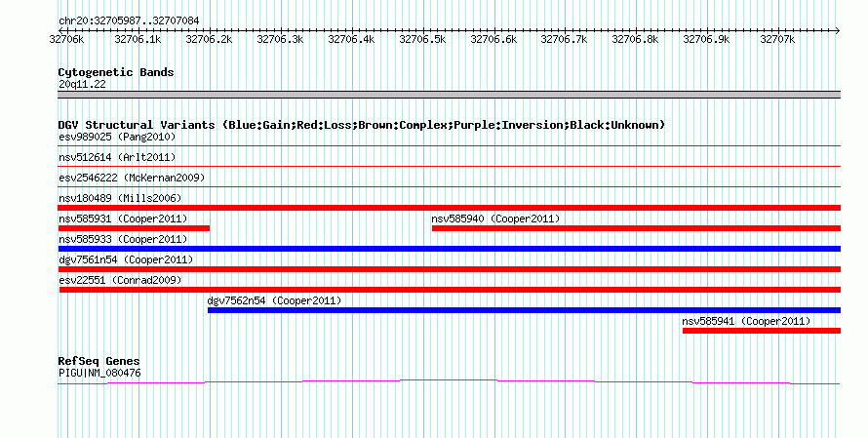This screenshot has width=868, height=438.
Task: Click the 20q11.22 band label
Action: pyautogui.click(x=82, y=84)
